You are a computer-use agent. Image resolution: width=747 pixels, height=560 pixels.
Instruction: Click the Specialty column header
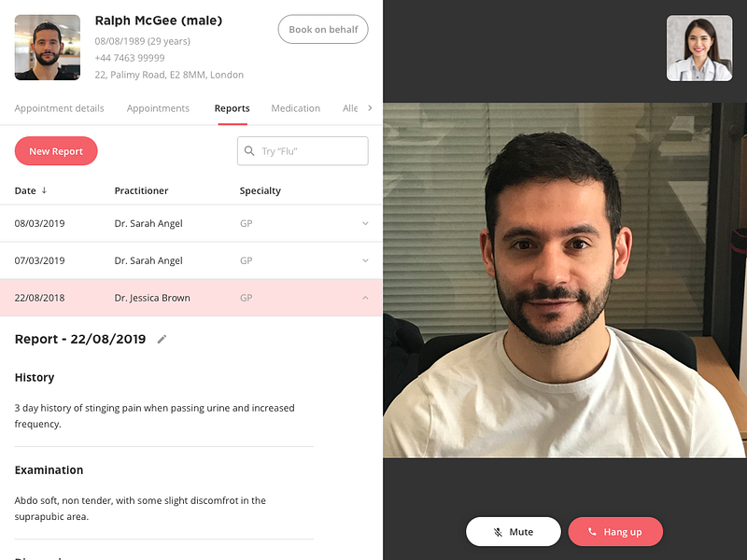pyautogui.click(x=261, y=191)
